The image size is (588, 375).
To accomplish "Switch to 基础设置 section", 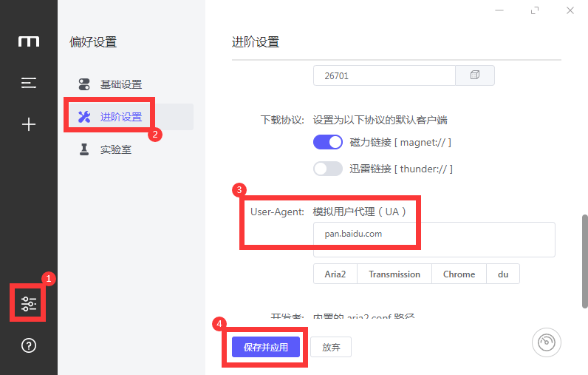I will (x=120, y=84).
